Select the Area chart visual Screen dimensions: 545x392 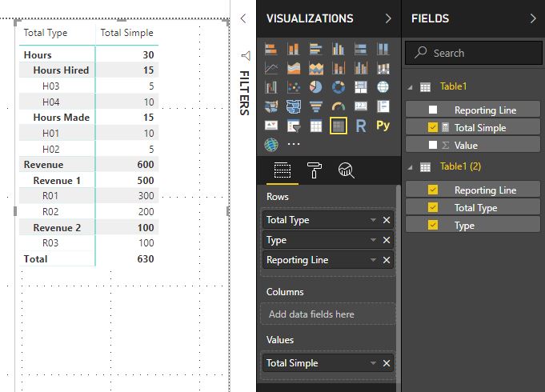pyautogui.click(x=294, y=68)
